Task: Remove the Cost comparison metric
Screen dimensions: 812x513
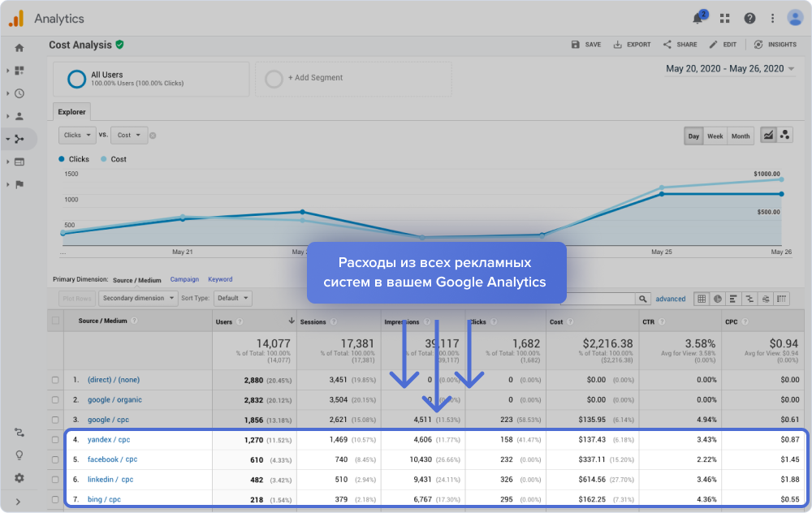Action: pos(153,136)
